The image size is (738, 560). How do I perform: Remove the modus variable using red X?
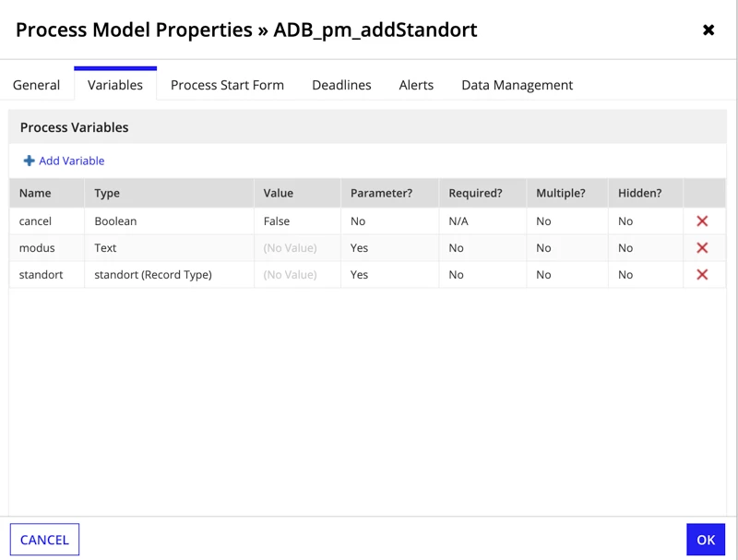pyautogui.click(x=702, y=247)
